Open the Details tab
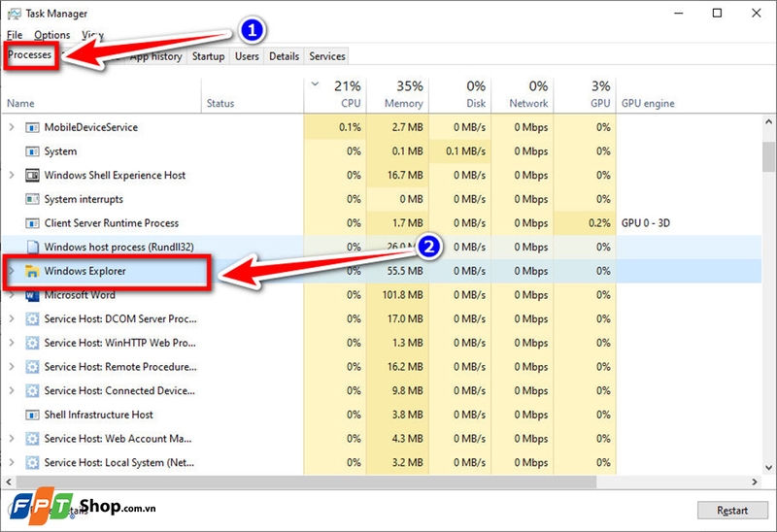The width and height of the screenshot is (777, 532). [284, 56]
